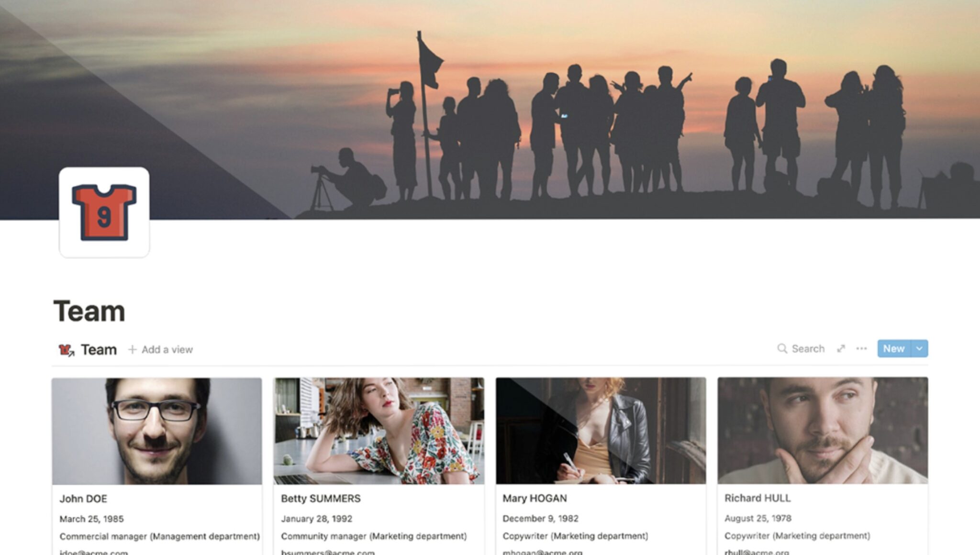Click the small jersey icon beside Team view
The height and width of the screenshot is (555, 980).
click(66, 350)
